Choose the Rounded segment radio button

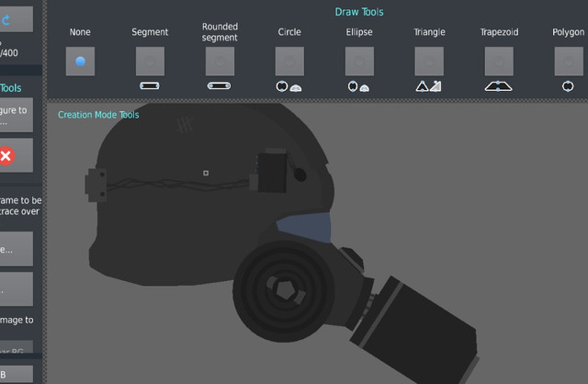pos(220,62)
